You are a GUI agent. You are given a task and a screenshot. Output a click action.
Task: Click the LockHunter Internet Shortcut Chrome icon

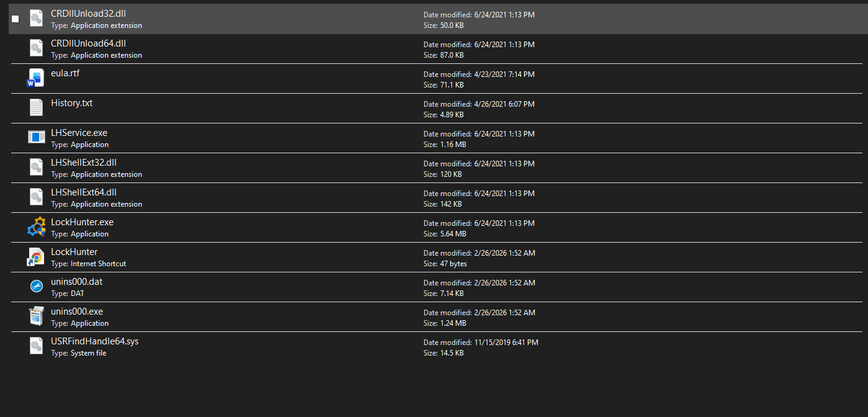tap(36, 256)
